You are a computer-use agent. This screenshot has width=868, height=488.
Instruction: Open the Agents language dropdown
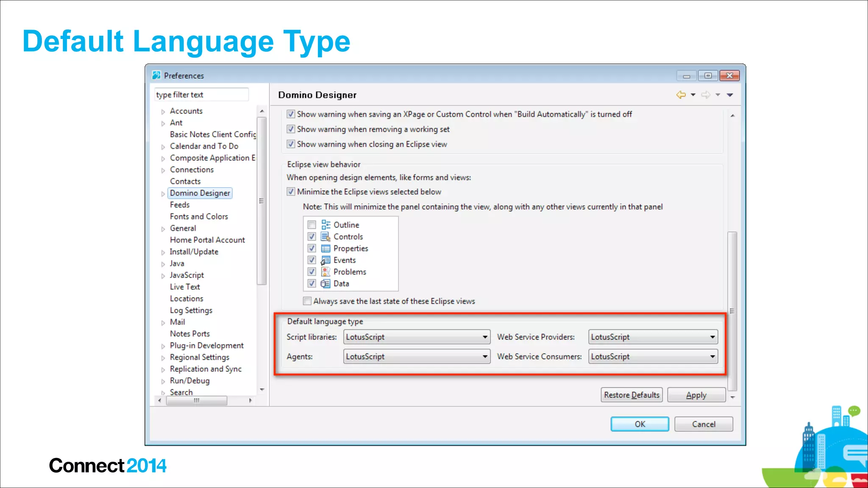coord(417,357)
